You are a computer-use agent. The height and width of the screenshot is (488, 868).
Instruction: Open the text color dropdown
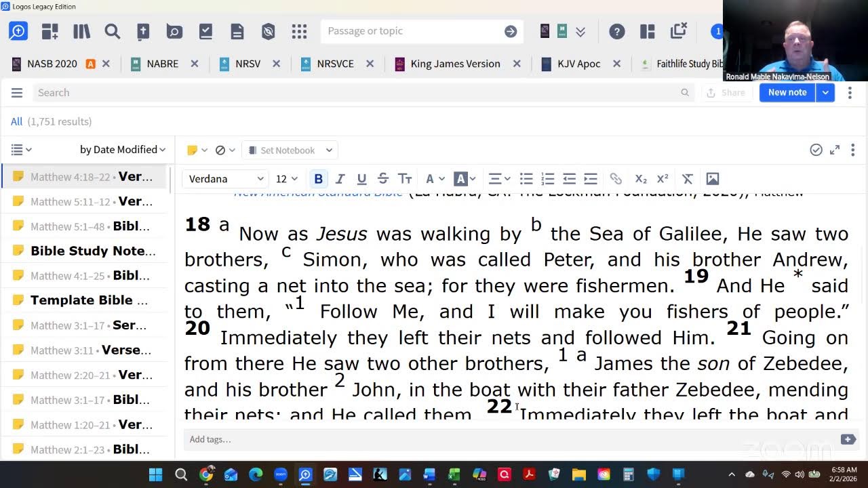(434, 179)
